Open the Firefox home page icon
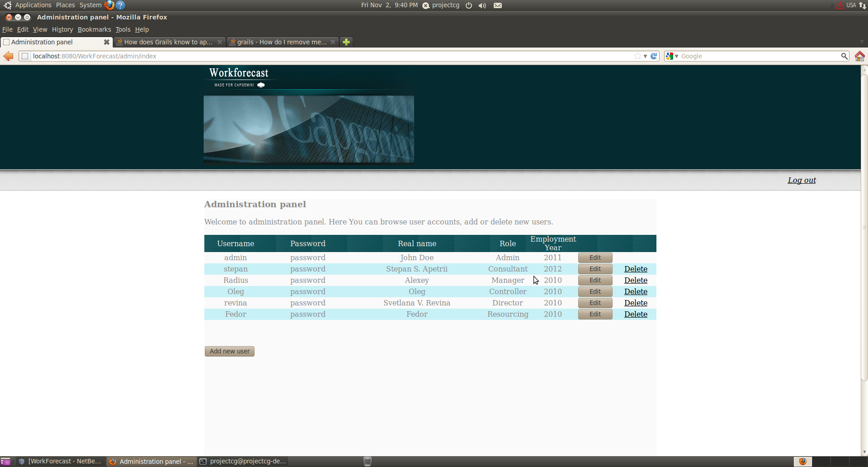 (859, 56)
